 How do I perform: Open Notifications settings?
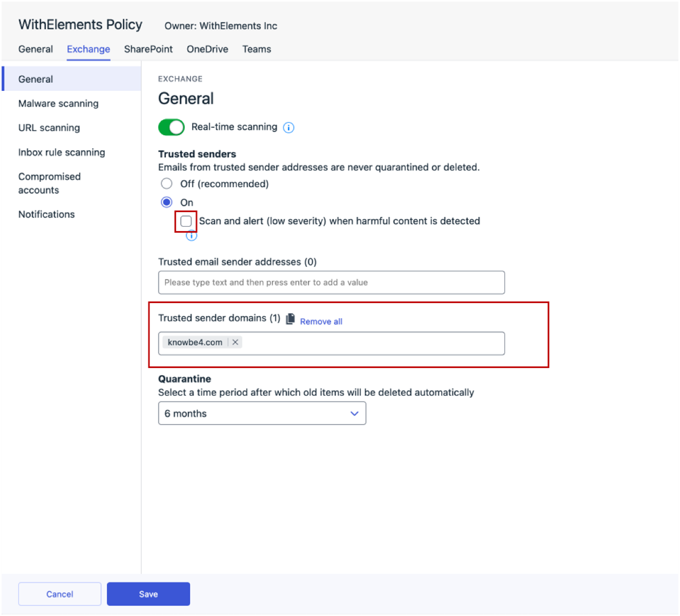47,214
